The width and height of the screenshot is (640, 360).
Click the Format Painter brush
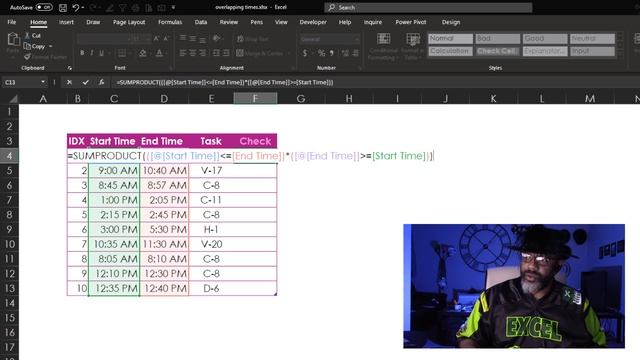pos(45,57)
